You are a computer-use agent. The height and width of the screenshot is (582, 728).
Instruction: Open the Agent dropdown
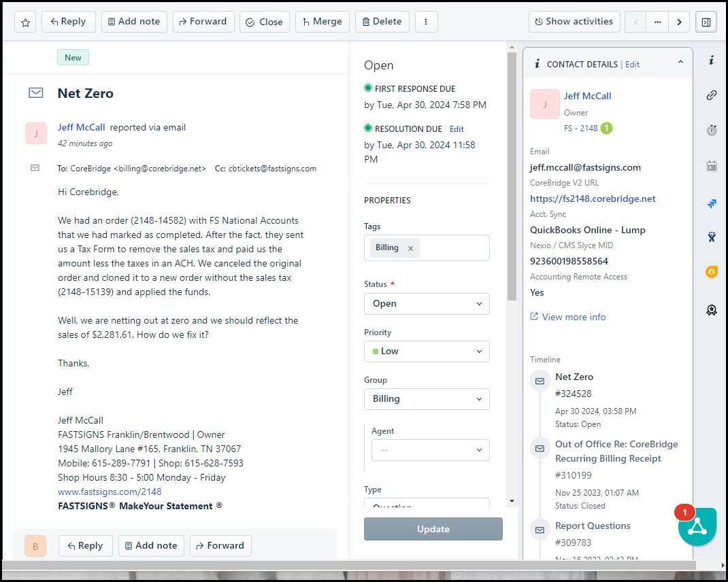pyautogui.click(x=431, y=450)
